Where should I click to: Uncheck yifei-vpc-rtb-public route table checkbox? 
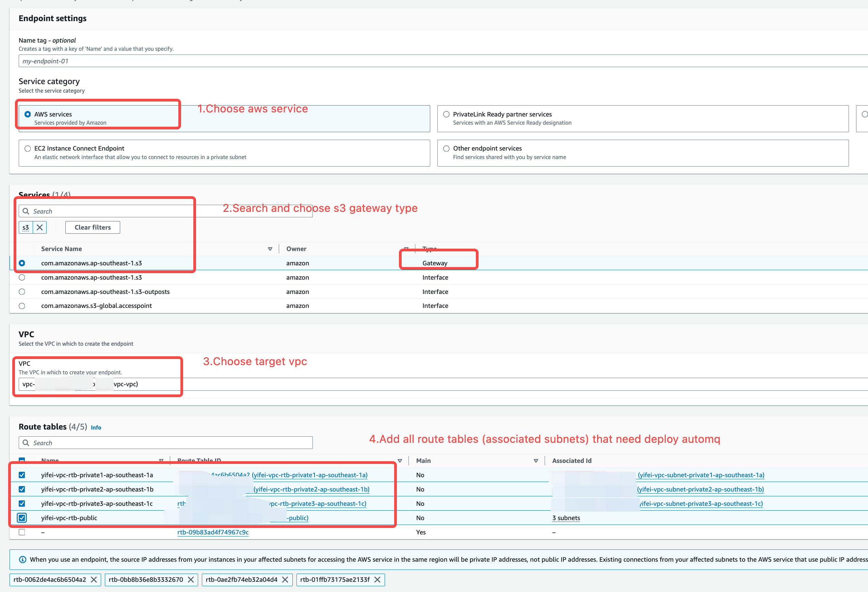pyautogui.click(x=22, y=518)
